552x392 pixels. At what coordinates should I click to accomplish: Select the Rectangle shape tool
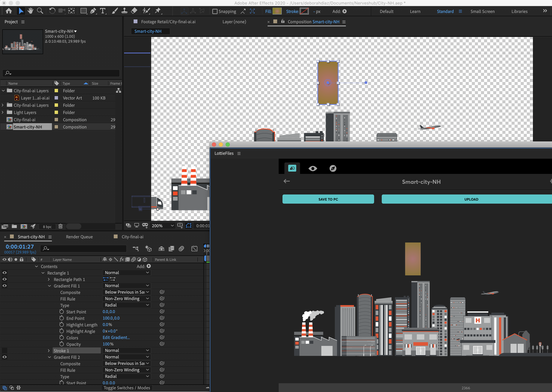(83, 11)
